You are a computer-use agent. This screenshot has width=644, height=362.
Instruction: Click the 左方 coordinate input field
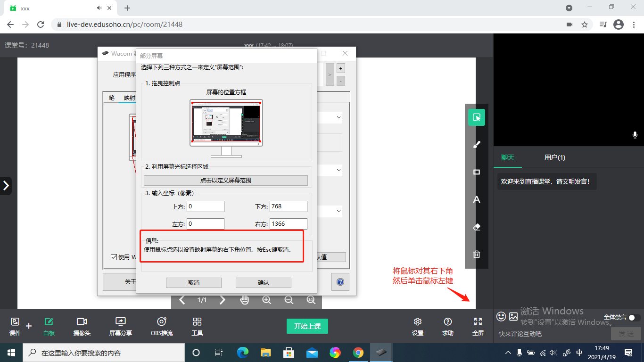click(206, 224)
